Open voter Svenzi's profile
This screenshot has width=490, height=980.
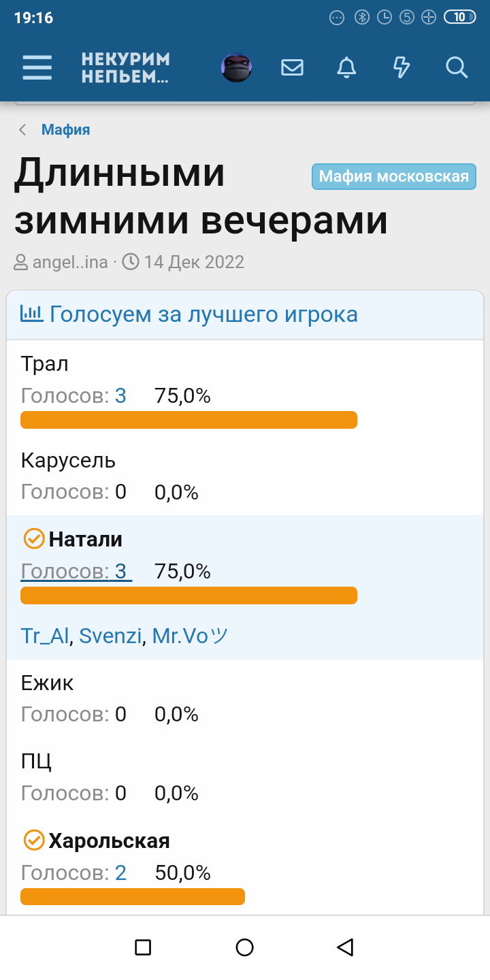(110, 636)
